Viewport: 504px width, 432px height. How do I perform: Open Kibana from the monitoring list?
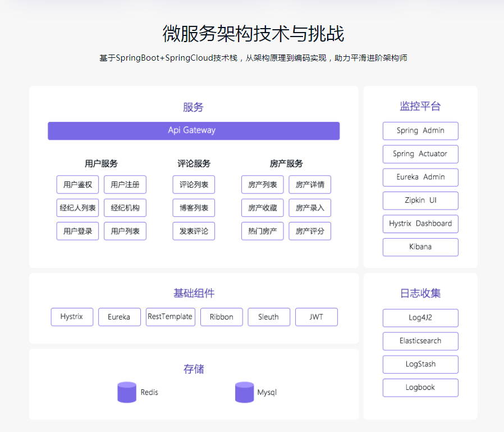(420, 247)
